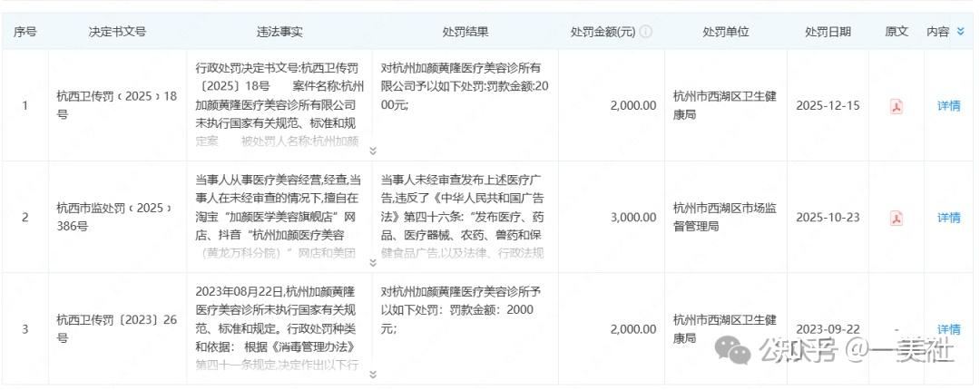
Task: Open PDF original for 杭西市监处罚〔2025〕386号
Action: pos(897,218)
